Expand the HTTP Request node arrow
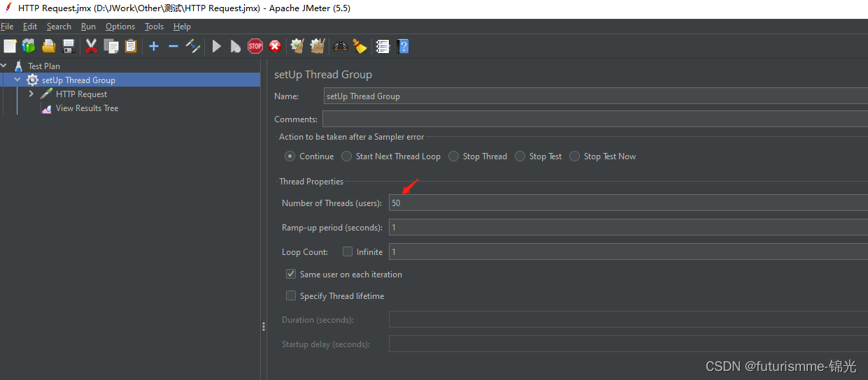868x380 pixels. click(31, 94)
